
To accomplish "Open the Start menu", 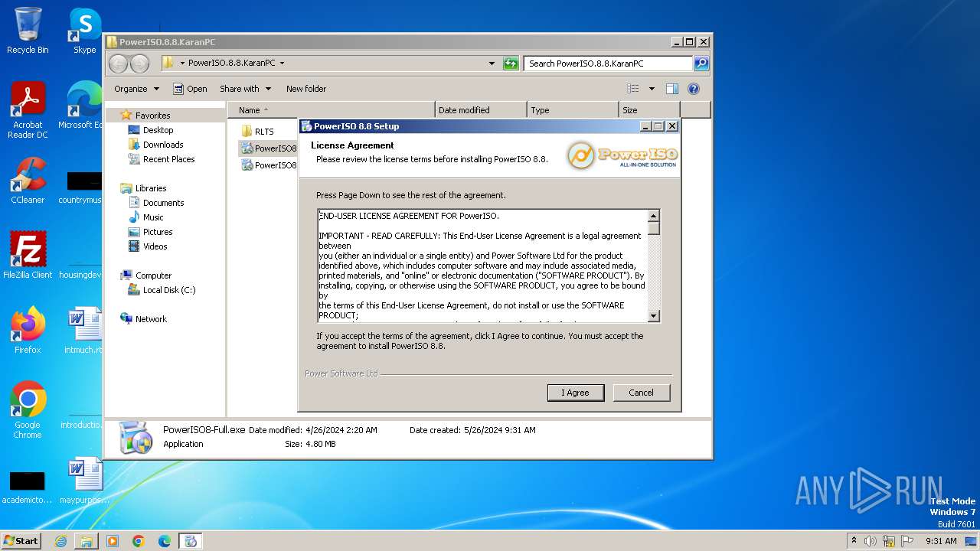I will click(x=21, y=540).
